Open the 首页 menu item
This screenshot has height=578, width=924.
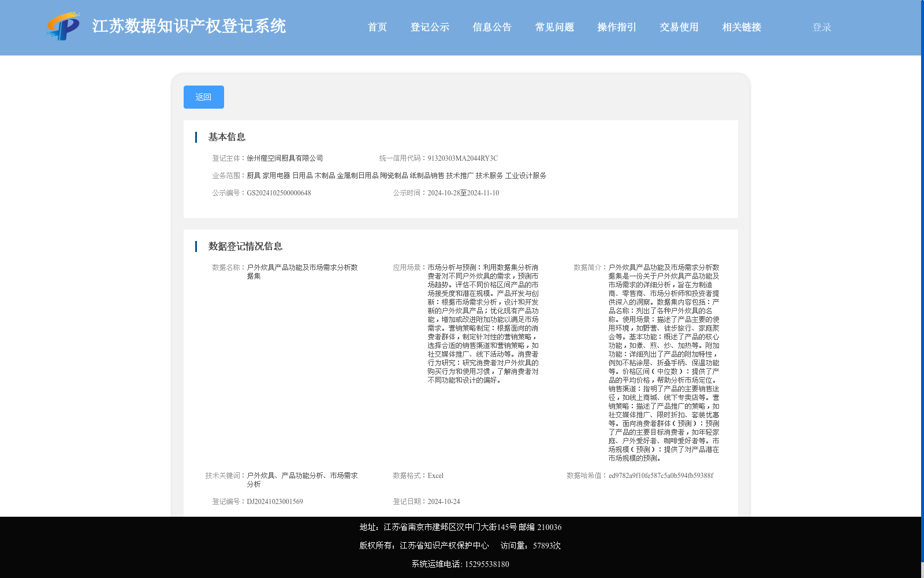(377, 27)
